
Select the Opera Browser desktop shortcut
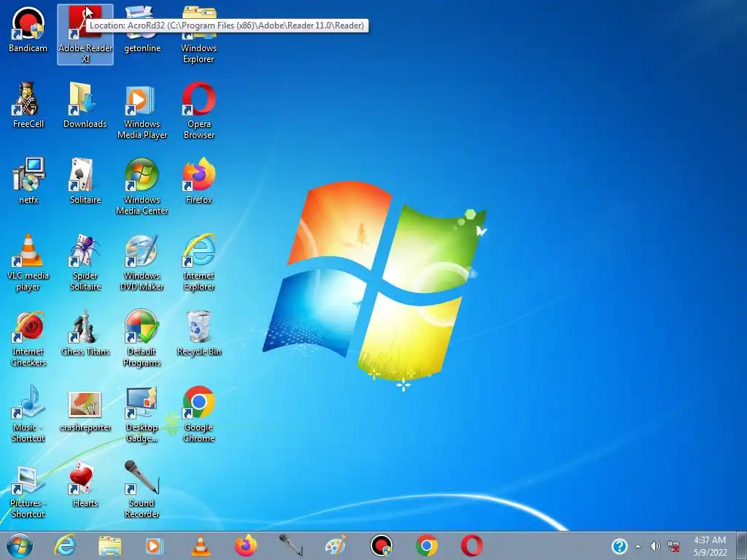point(198,111)
